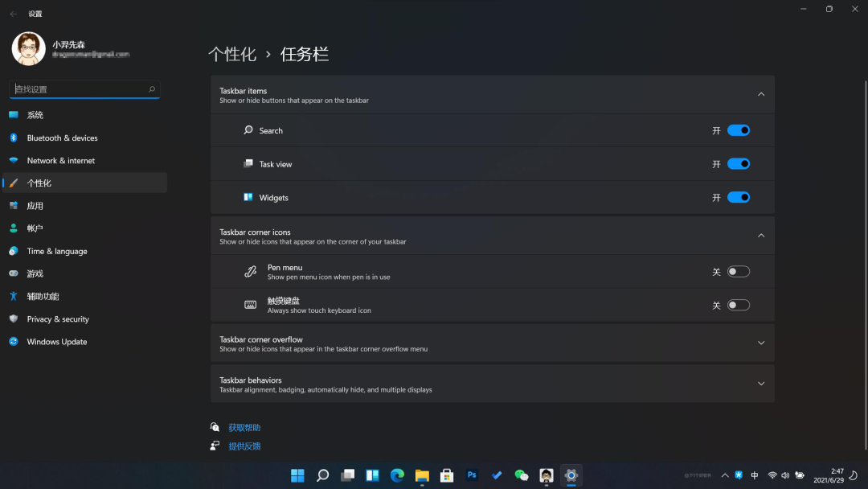This screenshot has width=868, height=489.
Task: Click the battery tray icon
Action: click(x=800, y=475)
